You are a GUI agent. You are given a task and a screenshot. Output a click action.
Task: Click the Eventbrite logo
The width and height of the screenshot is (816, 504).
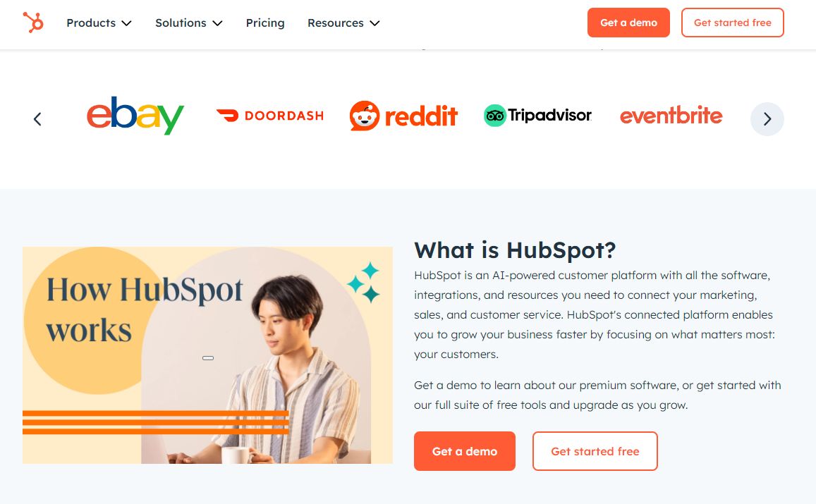671,116
